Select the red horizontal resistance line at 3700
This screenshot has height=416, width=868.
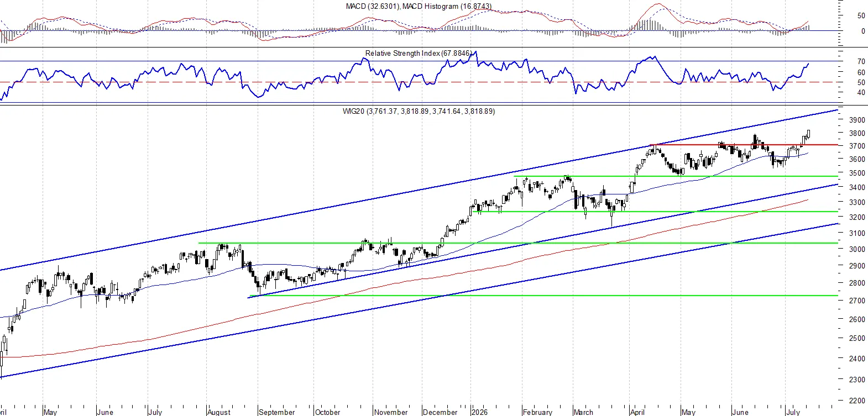click(744, 145)
